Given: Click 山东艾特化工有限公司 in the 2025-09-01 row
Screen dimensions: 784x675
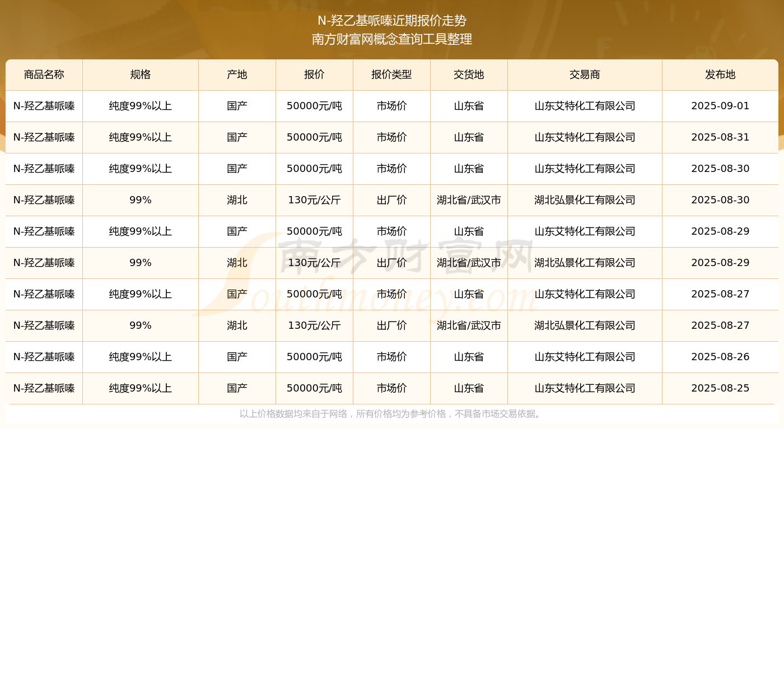Looking at the screenshot, I should point(585,106).
